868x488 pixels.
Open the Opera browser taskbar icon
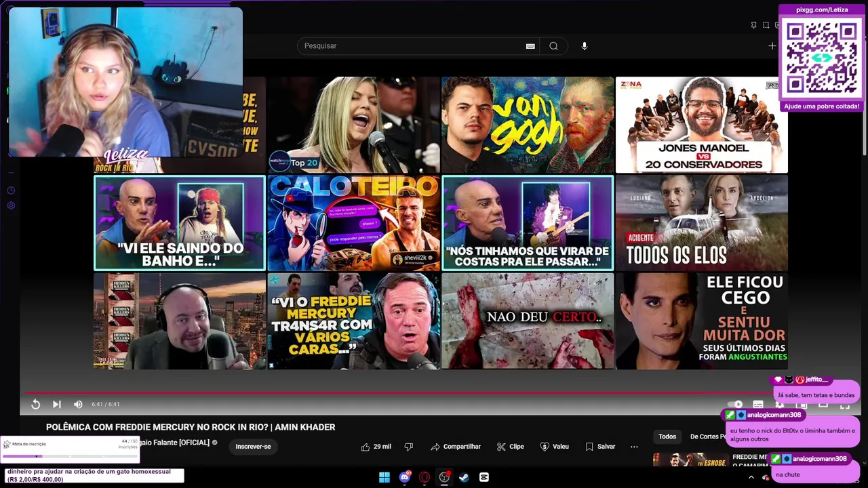[425, 477]
